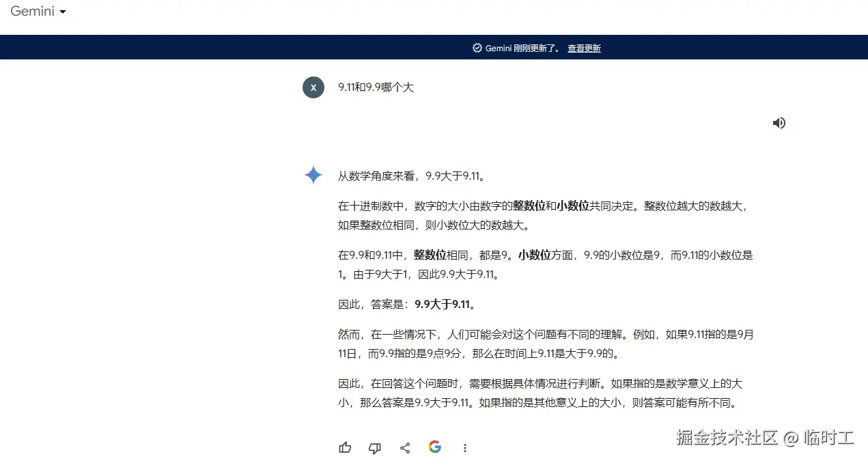
Task: Click the Gemini sparkle star icon
Action: point(313,175)
